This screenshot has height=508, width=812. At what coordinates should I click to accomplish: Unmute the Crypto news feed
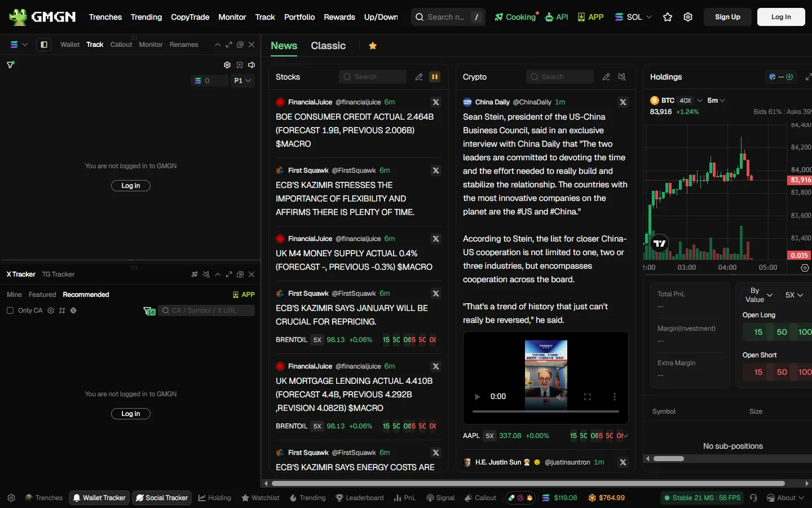pos(622,77)
